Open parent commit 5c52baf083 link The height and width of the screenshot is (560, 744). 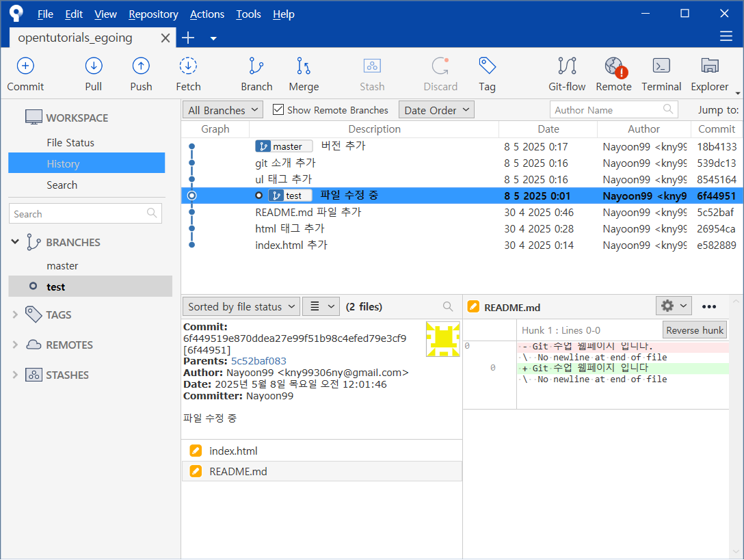pyautogui.click(x=258, y=361)
